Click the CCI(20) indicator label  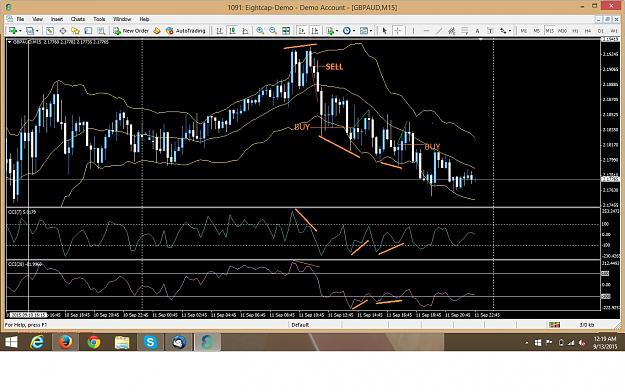point(25,264)
